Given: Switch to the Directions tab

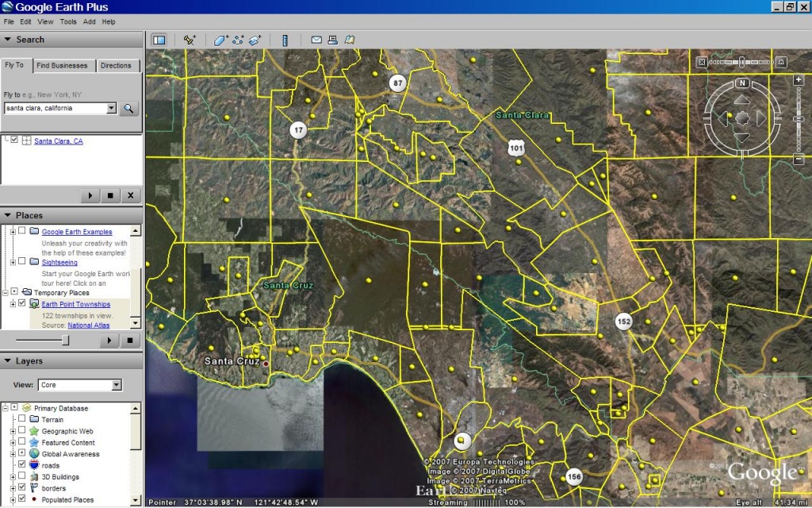Looking at the screenshot, I should point(117,66).
